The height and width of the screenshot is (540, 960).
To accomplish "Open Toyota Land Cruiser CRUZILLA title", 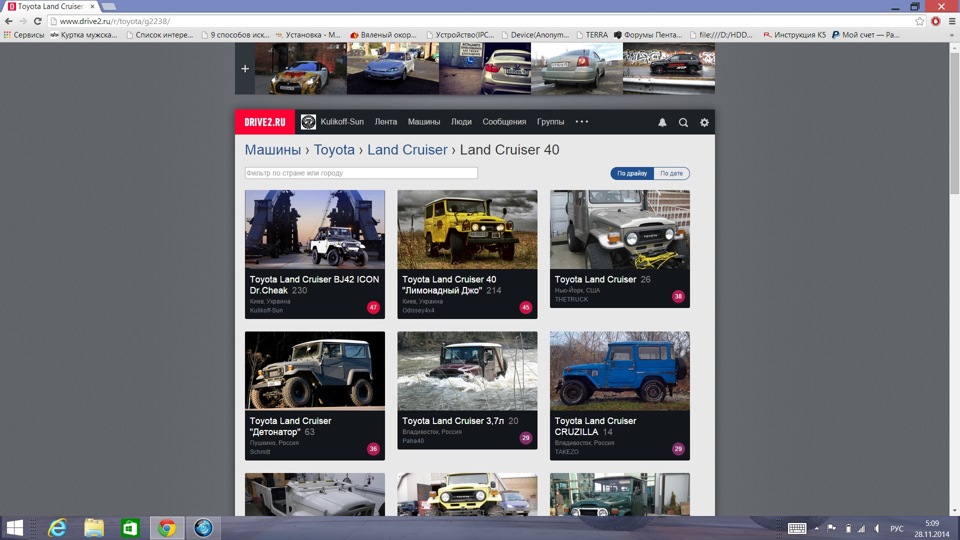I will point(595,426).
